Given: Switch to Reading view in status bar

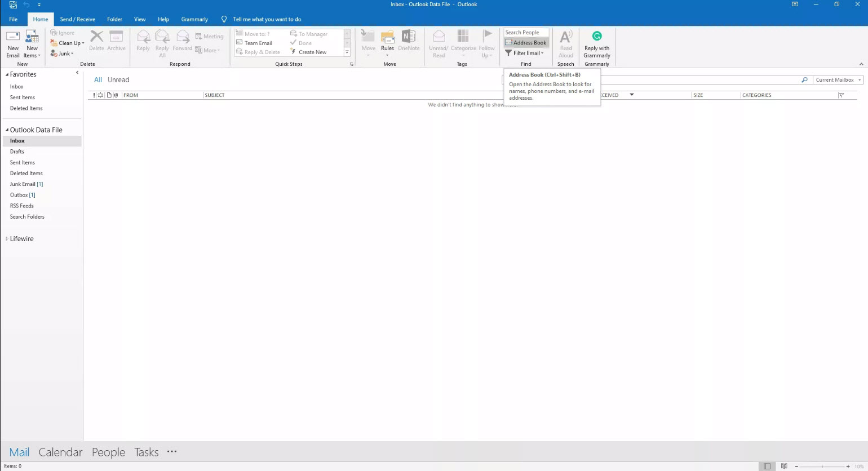Looking at the screenshot, I should pyautogui.click(x=784, y=466).
